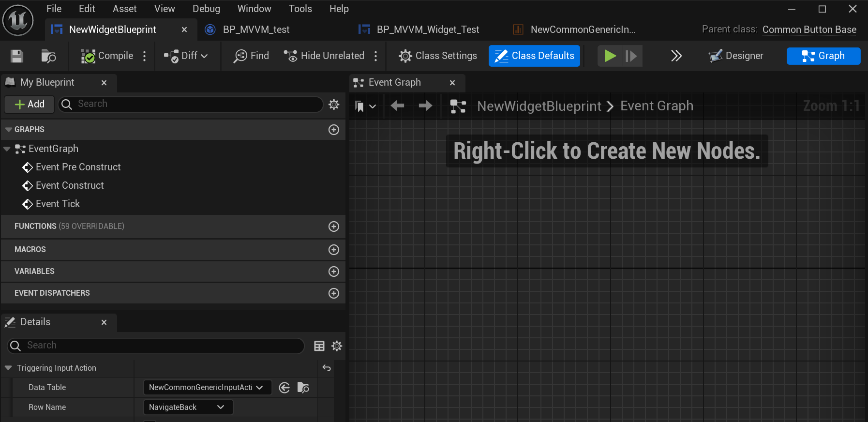Add a new event dispatcher plus icon

[x=334, y=293]
